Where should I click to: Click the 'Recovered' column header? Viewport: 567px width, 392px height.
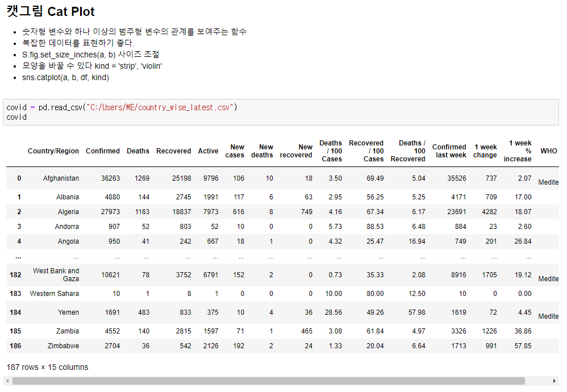coord(174,151)
